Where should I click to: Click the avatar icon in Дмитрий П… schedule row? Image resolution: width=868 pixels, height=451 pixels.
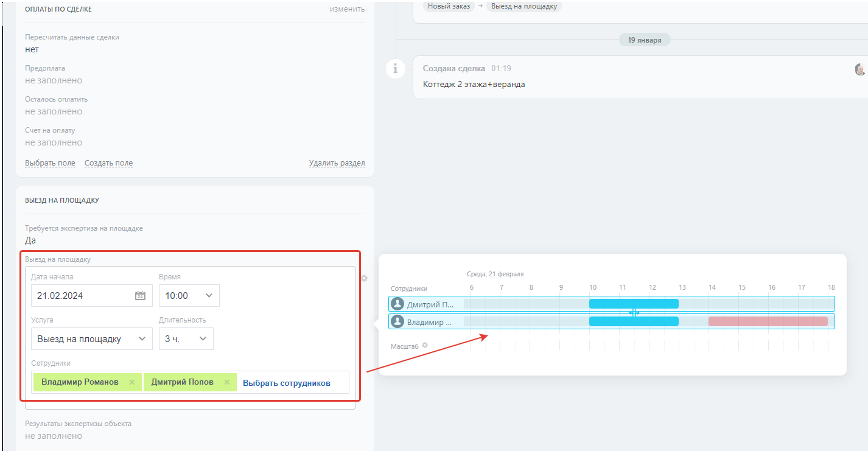(397, 304)
